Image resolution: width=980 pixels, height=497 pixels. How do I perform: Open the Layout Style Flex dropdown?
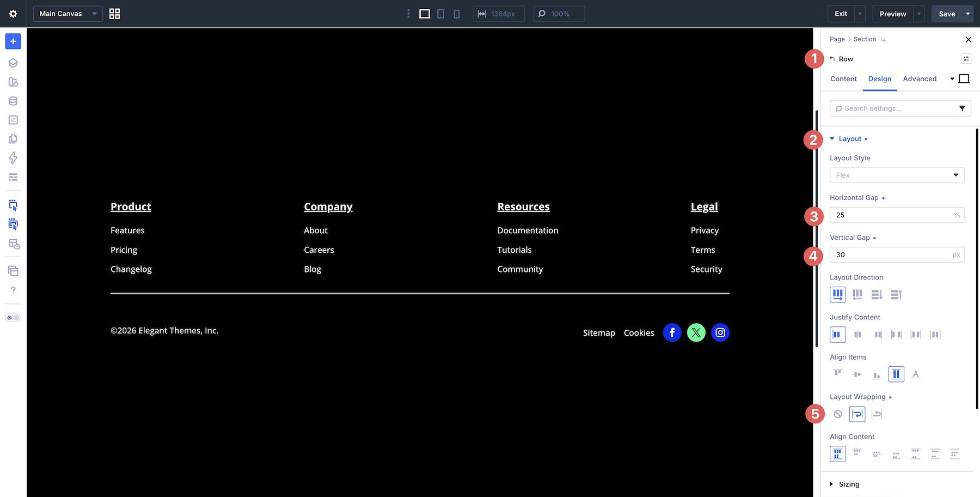pyautogui.click(x=897, y=175)
